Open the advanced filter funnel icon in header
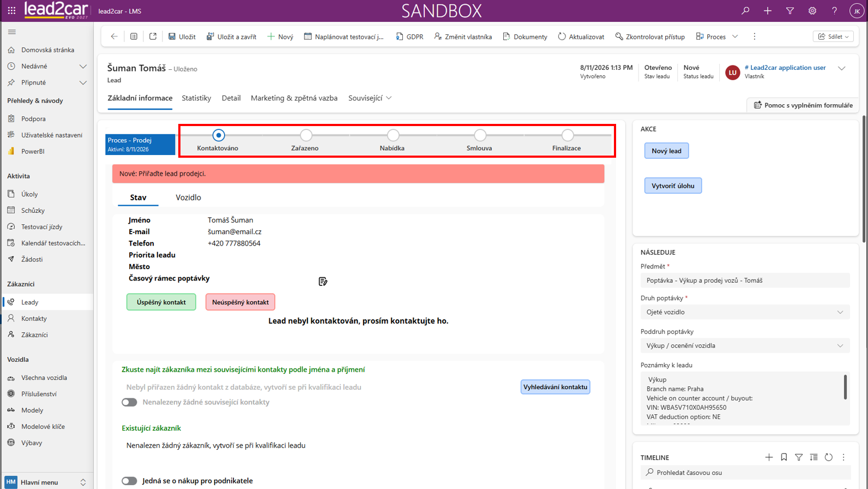 790,11
